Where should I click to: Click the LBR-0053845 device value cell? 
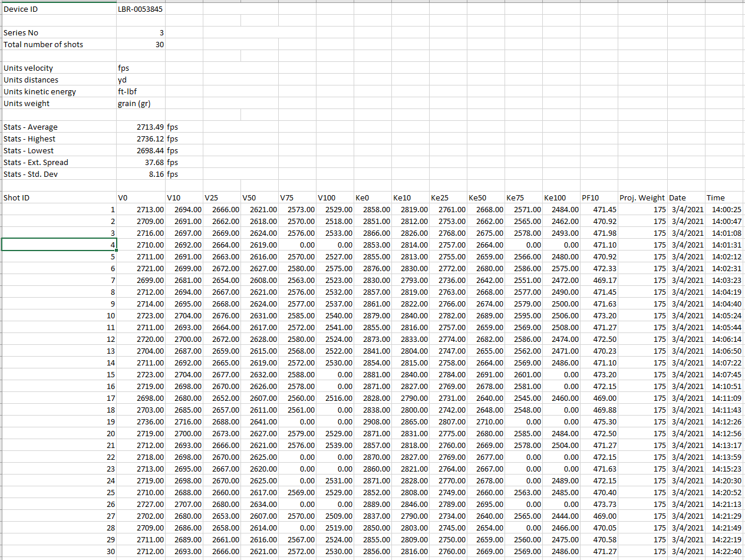click(140, 9)
